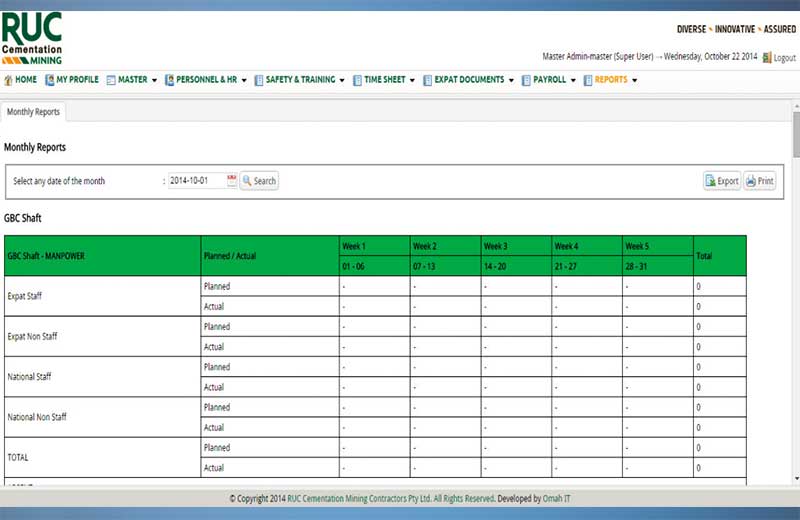Click the Time Sheet menu icon

357,80
